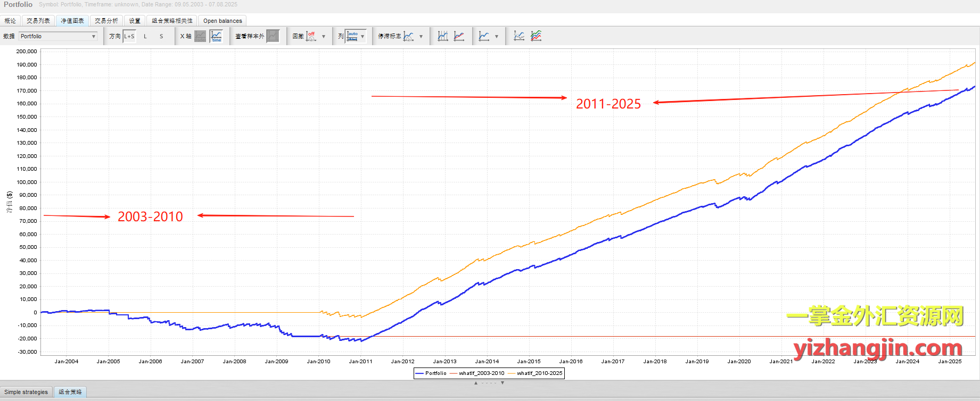Set X axis to trades mode icon
The width and height of the screenshot is (980, 401).
pos(200,36)
